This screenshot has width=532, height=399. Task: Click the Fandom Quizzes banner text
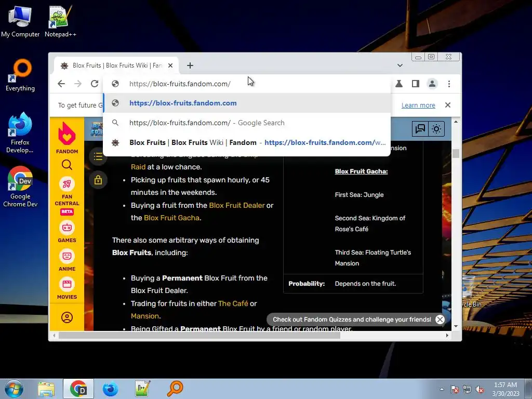pyautogui.click(x=352, y=320)
